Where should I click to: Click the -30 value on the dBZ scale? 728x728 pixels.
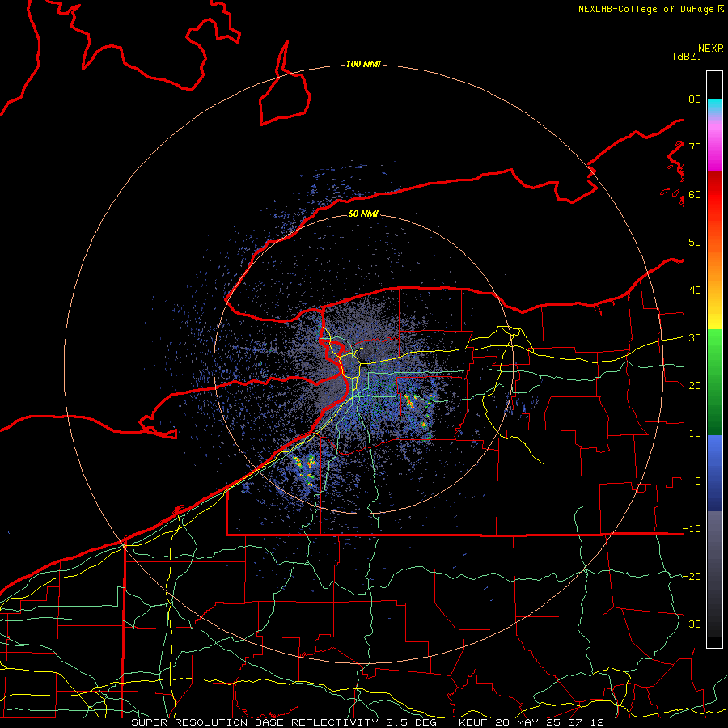coord(692,624)
